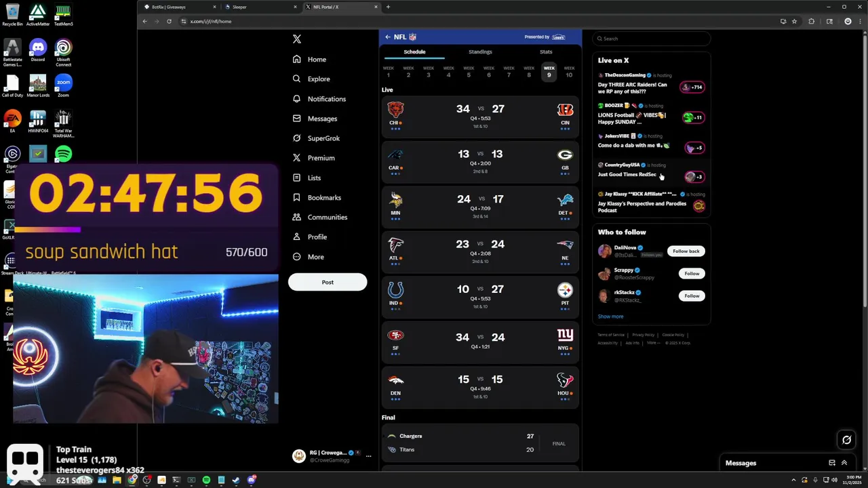Follow rkStackz in Who to follow

coord(692,296)
